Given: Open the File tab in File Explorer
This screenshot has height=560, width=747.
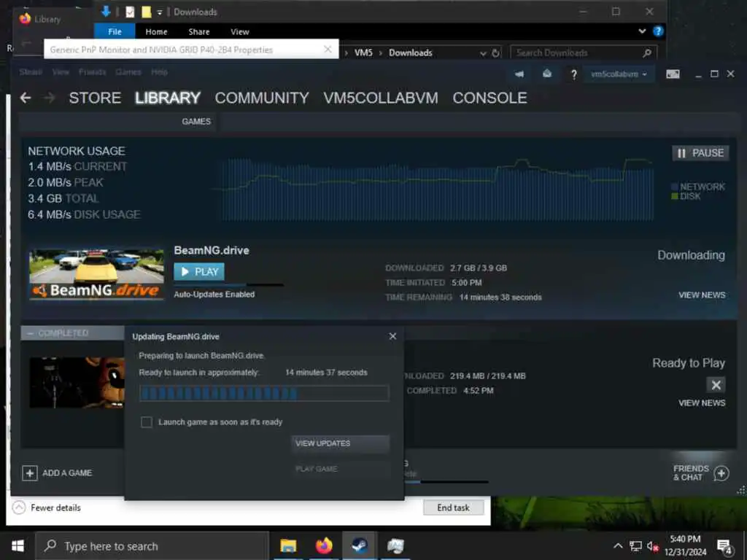Looking at the screenshot, I should click(x=115, y=31).
